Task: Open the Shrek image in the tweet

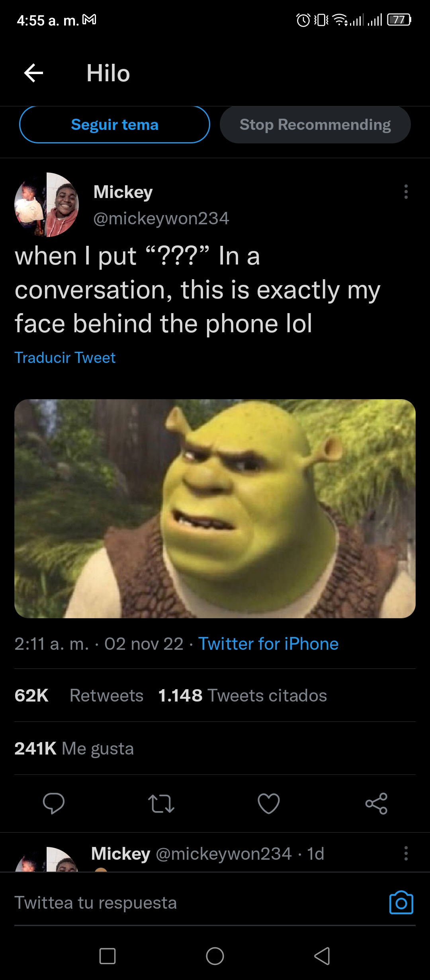Action: (215, 509)
